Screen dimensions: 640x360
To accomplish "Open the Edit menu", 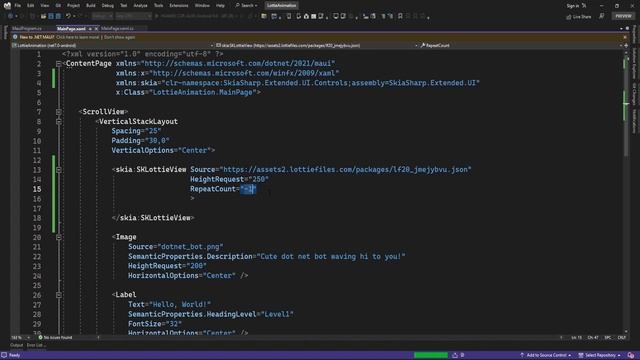I will (x=31, y=6).
